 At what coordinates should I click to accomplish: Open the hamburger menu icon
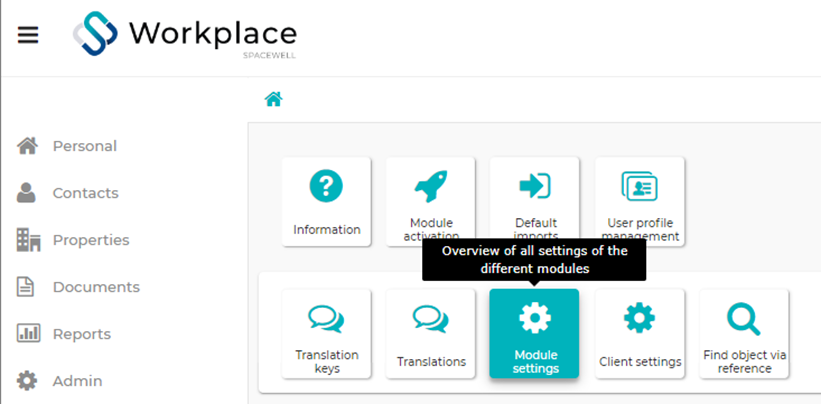28,35
